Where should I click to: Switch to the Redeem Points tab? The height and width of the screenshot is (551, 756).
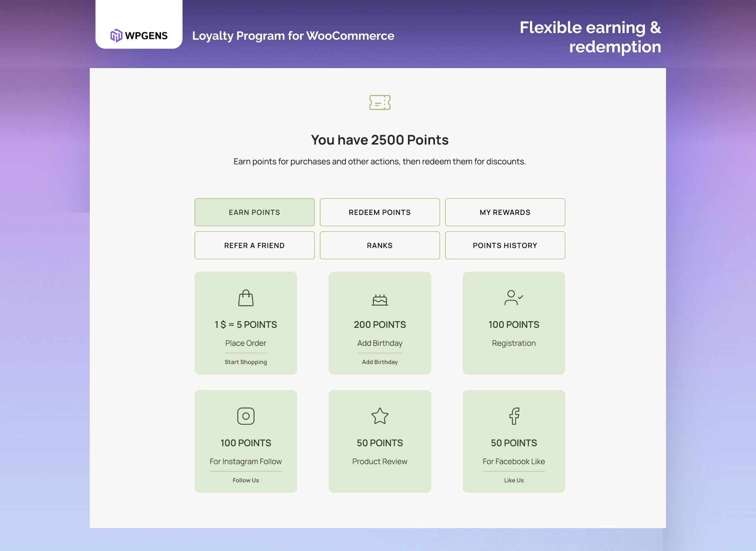(x=380, y=212)
